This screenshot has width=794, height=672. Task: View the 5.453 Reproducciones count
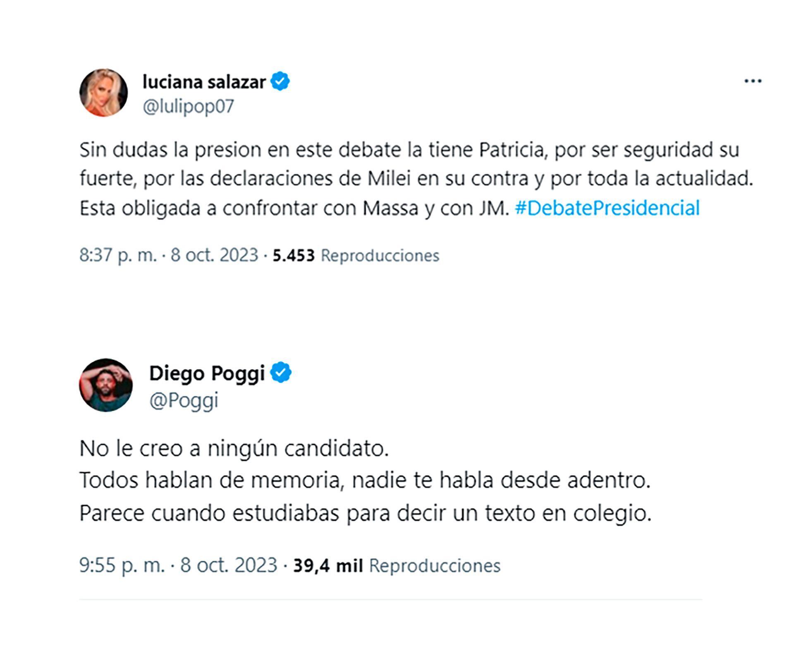(356, 256)
